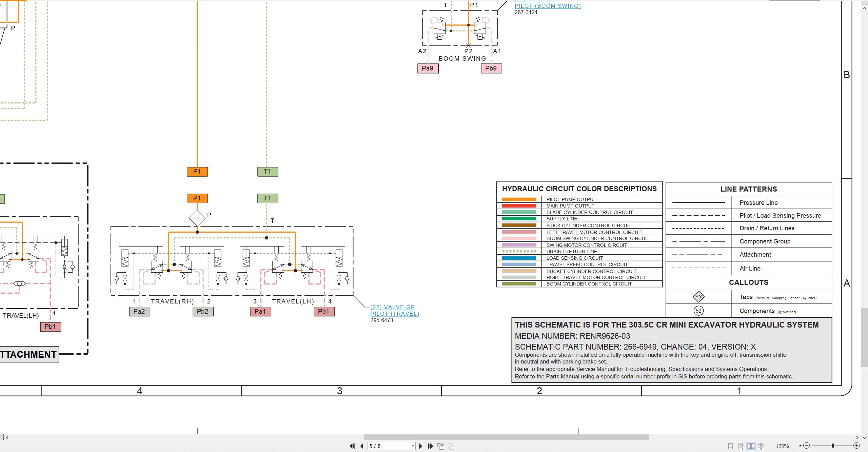This screenshot has height=452, width=868.
Task: Click the horizontal scrollbar left arrow
Action: click(x=7, y=437)
